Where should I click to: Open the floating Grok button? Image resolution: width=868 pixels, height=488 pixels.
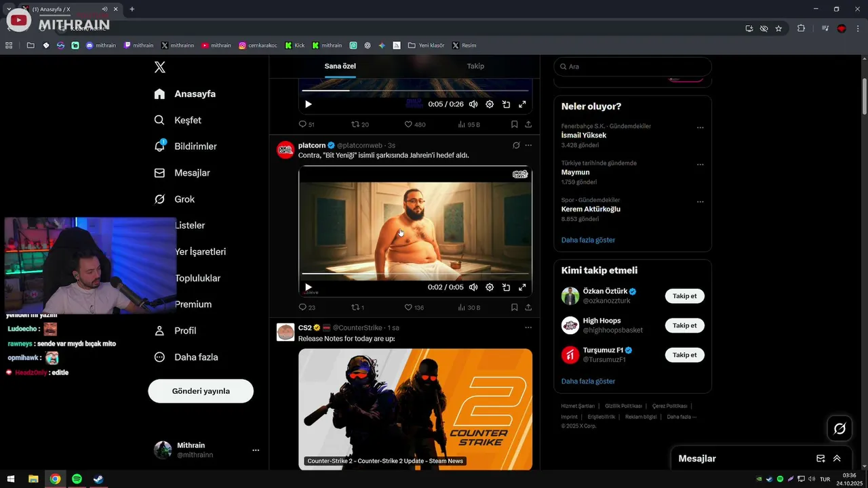[x=840, y=428]
